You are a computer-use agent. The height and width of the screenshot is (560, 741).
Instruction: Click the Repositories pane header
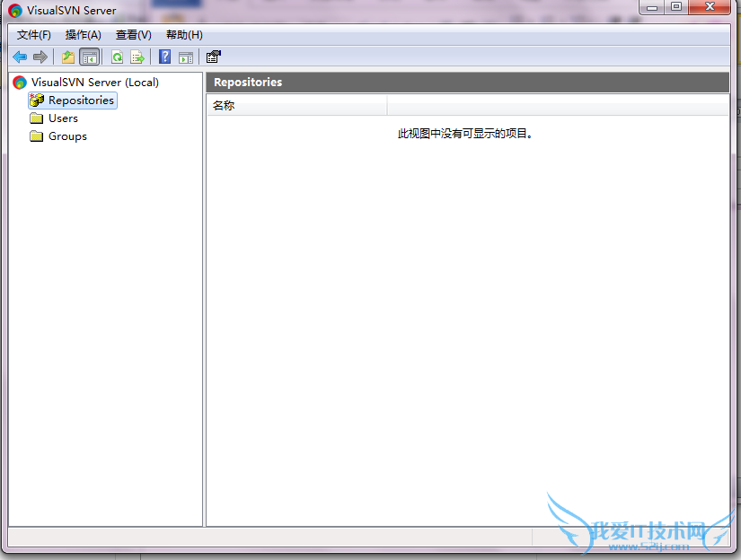(x=468, y=83)
